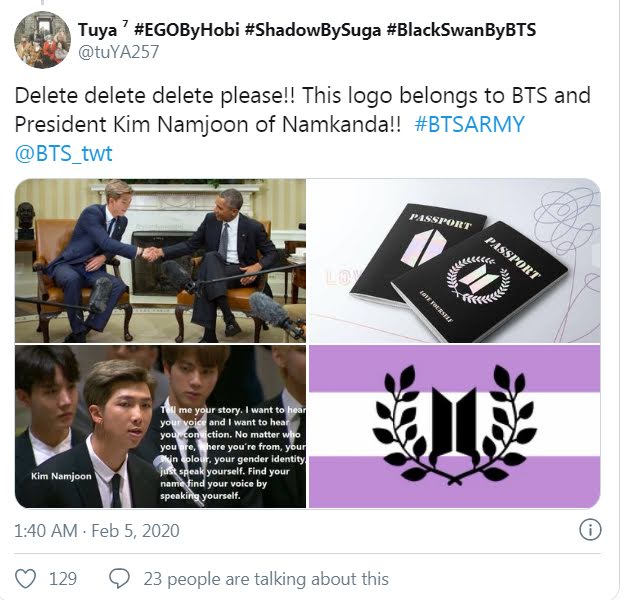Click the tweet text 'Delete delete delete please'
This screenshot has height=600, width=623.
point(154,95)
